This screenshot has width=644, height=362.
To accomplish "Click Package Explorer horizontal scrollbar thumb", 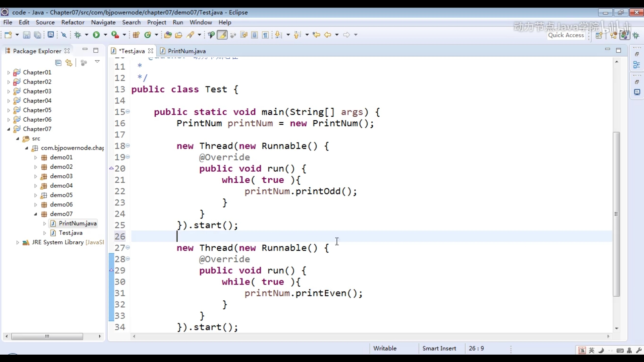I will click(47, 336).
